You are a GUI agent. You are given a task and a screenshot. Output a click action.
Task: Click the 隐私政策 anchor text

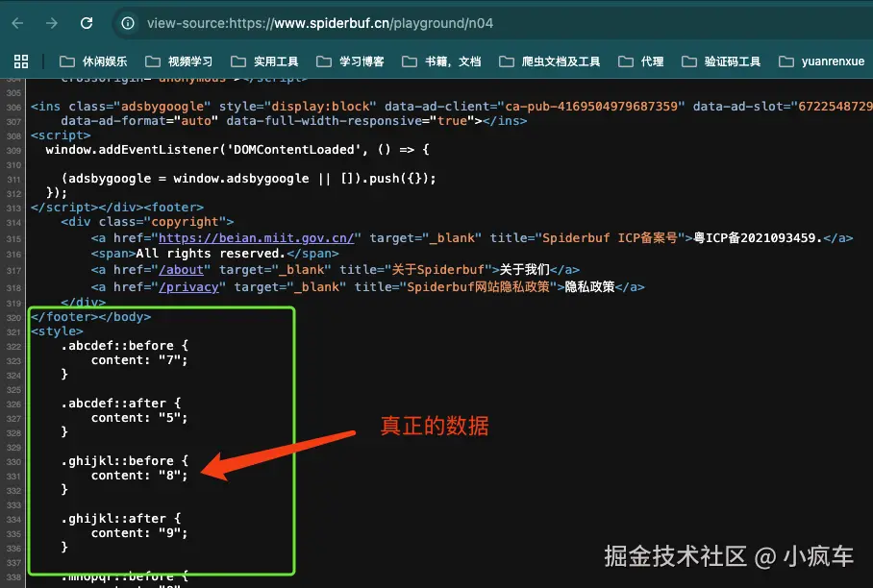pyautogui.click(x=589, y=287)
